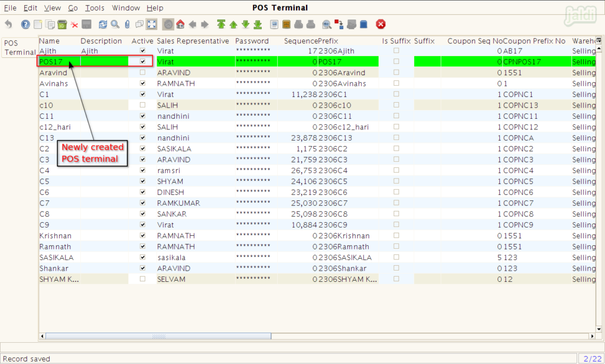
Task: Click the paperclip Attachment icon
Action: [128, 24]
